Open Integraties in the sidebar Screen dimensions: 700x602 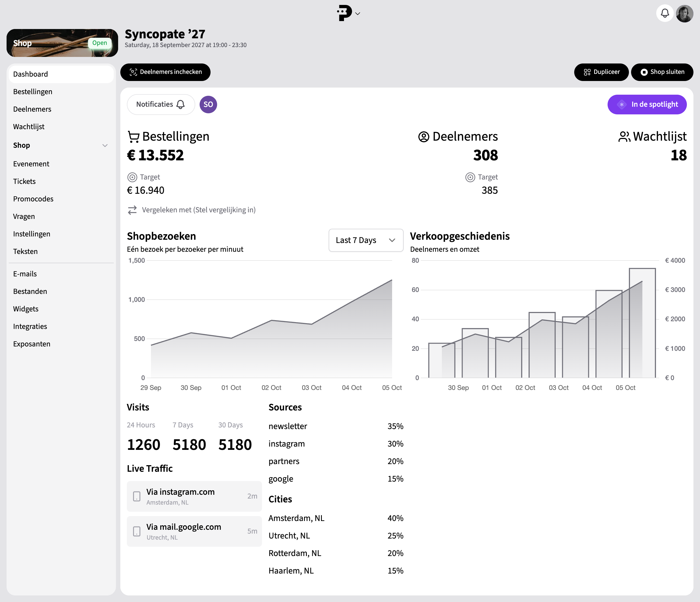click(61, 327)
